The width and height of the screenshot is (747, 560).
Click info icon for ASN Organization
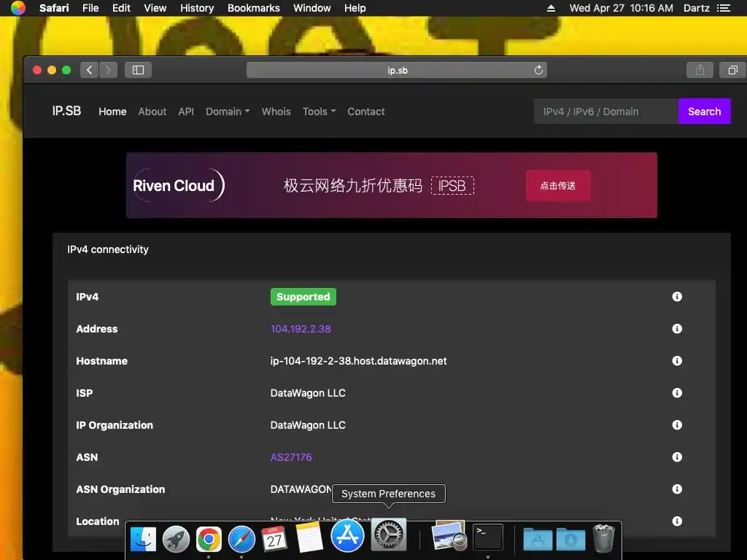[677, 489]
